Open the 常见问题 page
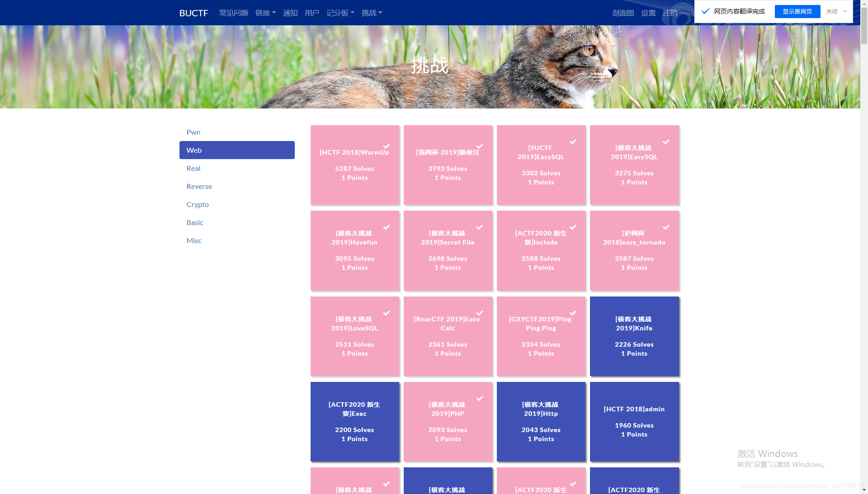 [x=234, y=13]
